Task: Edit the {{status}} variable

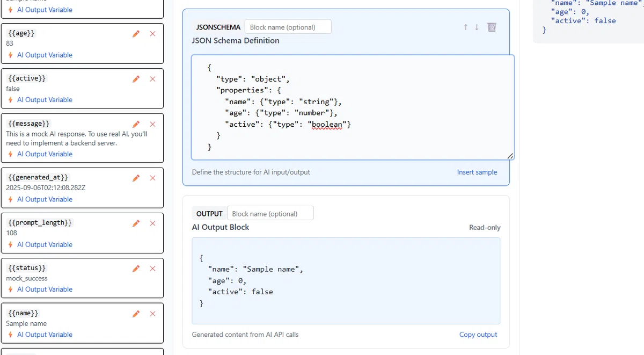Action: (136, 269)
